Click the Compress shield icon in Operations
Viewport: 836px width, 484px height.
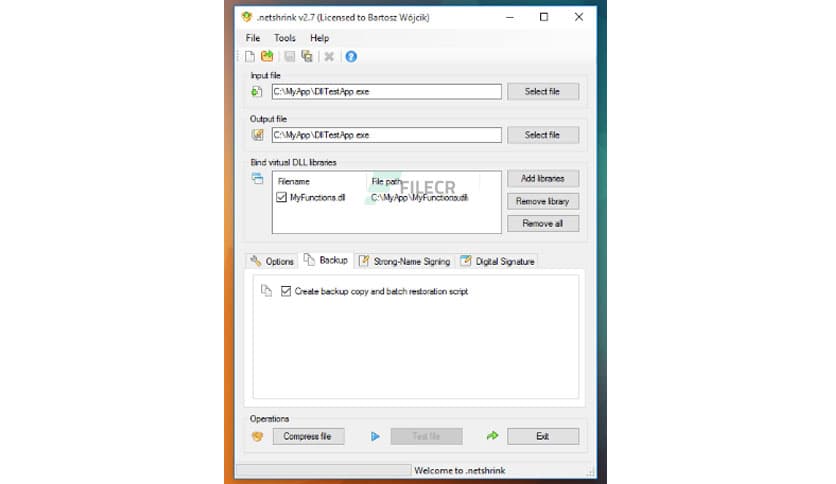coord(258,437)
